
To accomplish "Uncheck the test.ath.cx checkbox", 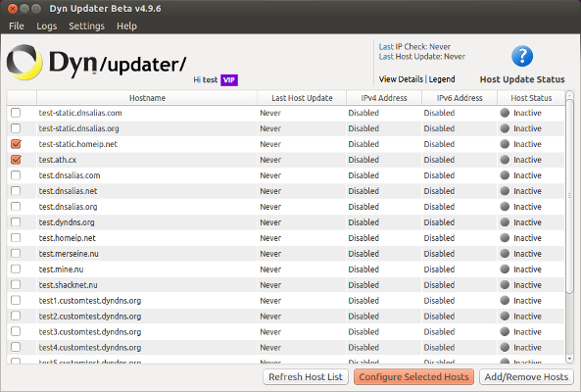I will click(x=16, y=160).
